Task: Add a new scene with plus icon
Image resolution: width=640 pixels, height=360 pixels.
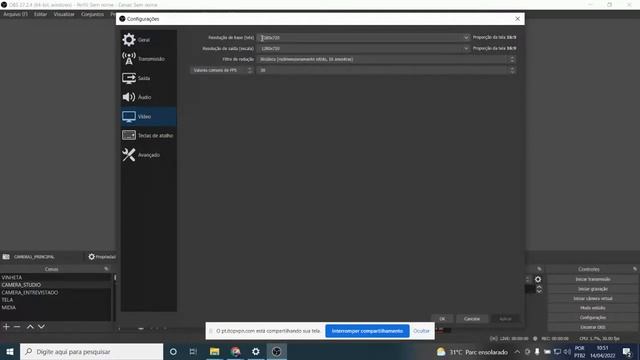Action: coord(6,327)
